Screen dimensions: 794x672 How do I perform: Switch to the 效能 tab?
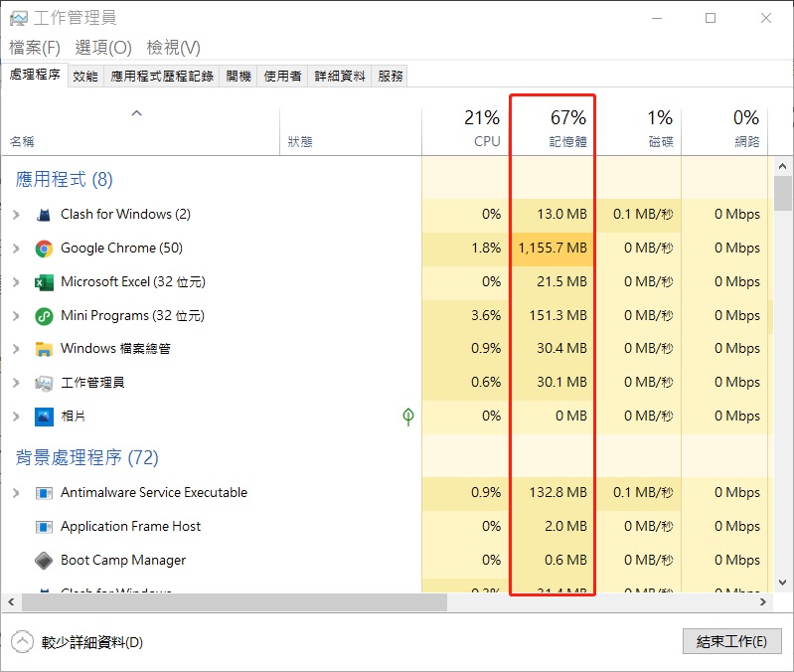pyautogui.click(x=85, y=76)
